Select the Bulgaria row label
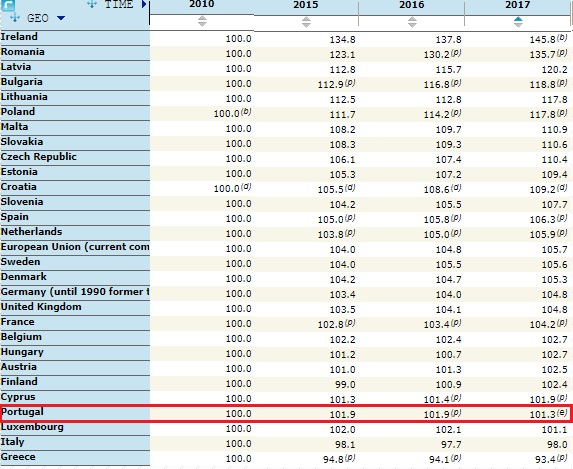This screenshot has width=573, height=469. (22, 82)
